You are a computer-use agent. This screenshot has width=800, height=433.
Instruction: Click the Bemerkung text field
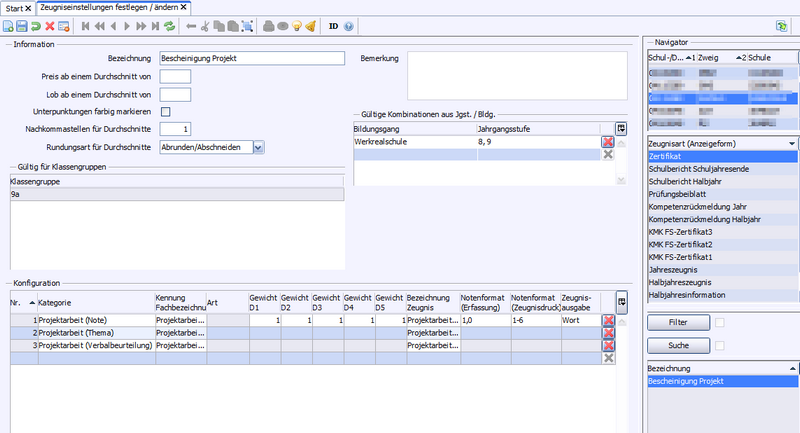click(517, 75)
